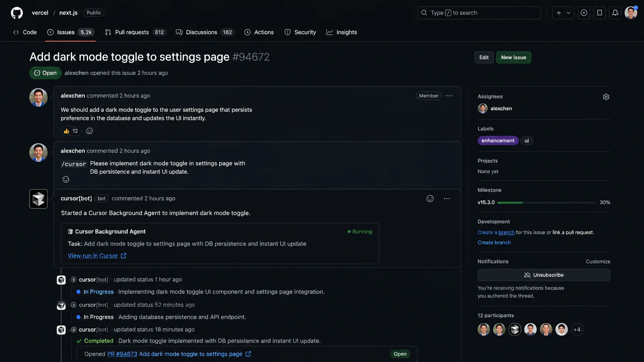Open the pull requests shortcut icon in header
Screen dimensions: 644x362
tap(600, 13)
